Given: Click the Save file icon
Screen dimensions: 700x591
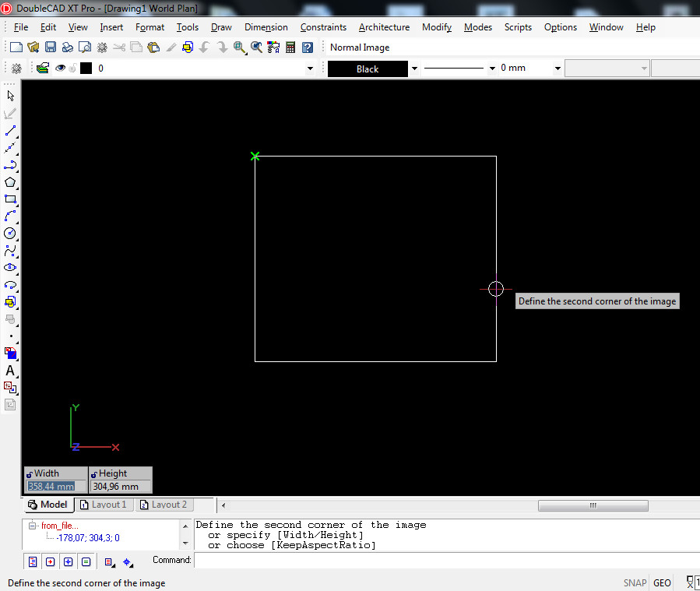Looking at the screenshot, I should [51, 47].
